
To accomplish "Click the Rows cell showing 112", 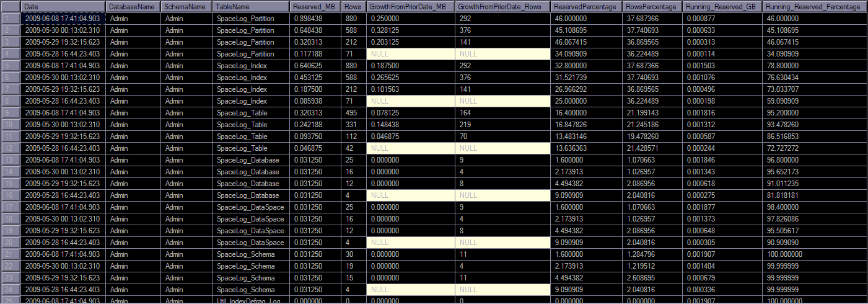I will [x=353, y=136].
